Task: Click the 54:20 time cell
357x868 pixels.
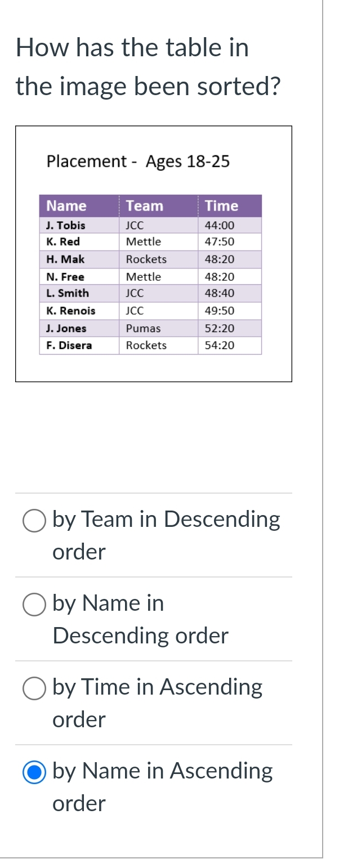Action: (x=220, y=346)
